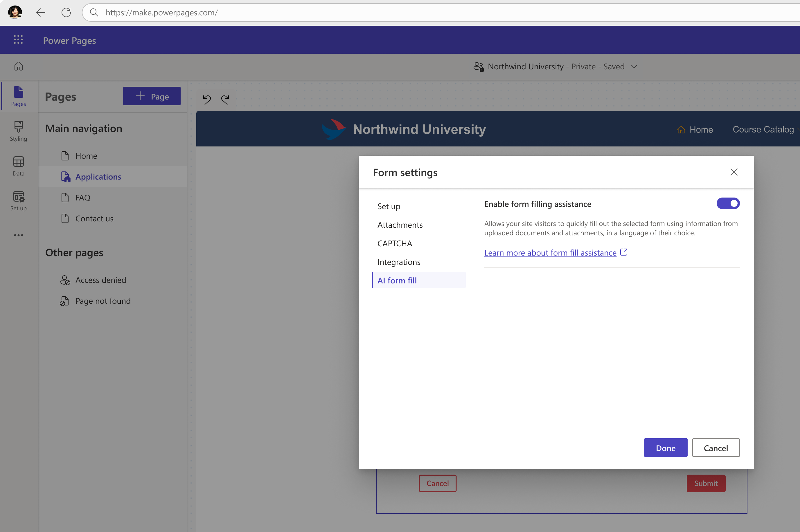Click the Add Page button in Pages panel
This screenshot has width=800, height=532.
(x=152, y=96)
